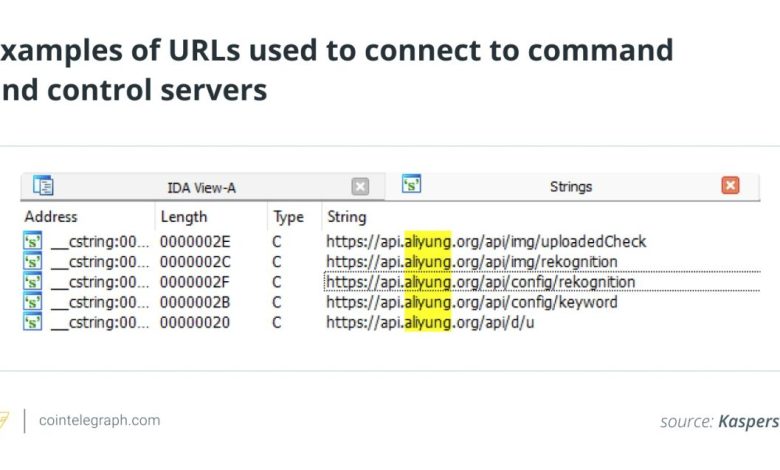The width and height of the screenshot is (780, 470).
Task: Click the IDA View-A tab icon
Action: (x=43, y=185)
